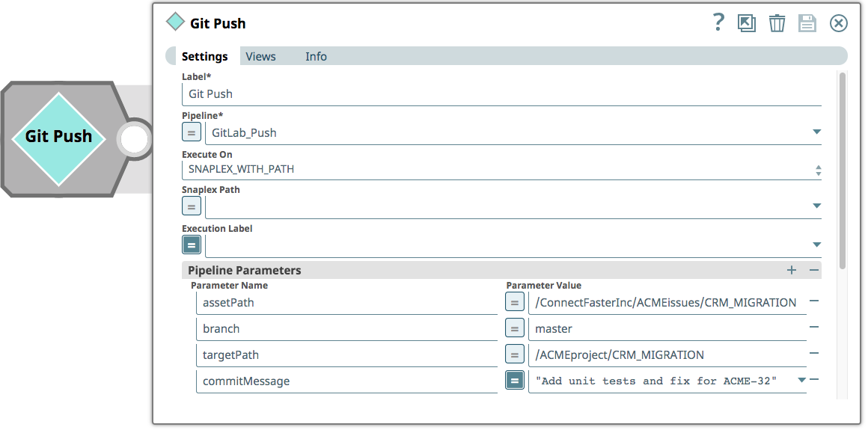Click the Parameter Name column header
Screen dimensions: 868x430
click(x=229, y=286)
